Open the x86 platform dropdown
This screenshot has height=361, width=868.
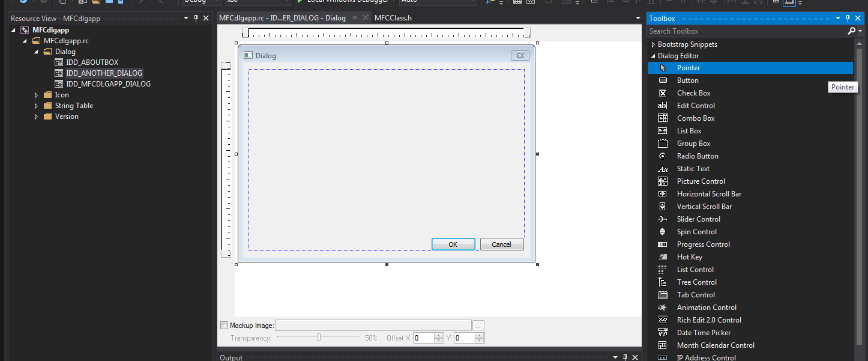click(x=255, y=2)
